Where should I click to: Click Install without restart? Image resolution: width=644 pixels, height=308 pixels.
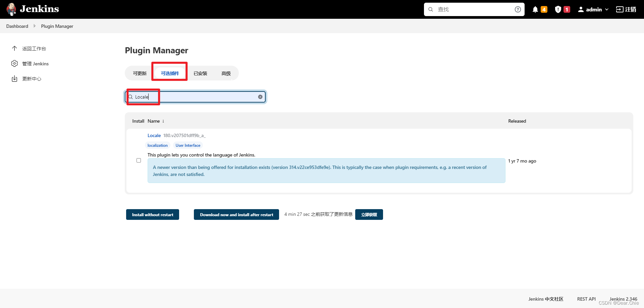(x=153, y=214)
